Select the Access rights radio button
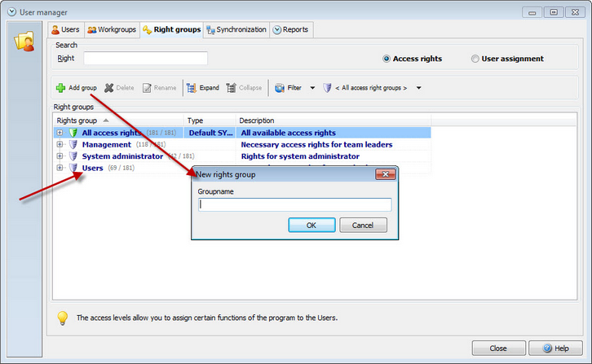Screen dimensions: 592x364 pyautogui.click(x=387, y=59)
